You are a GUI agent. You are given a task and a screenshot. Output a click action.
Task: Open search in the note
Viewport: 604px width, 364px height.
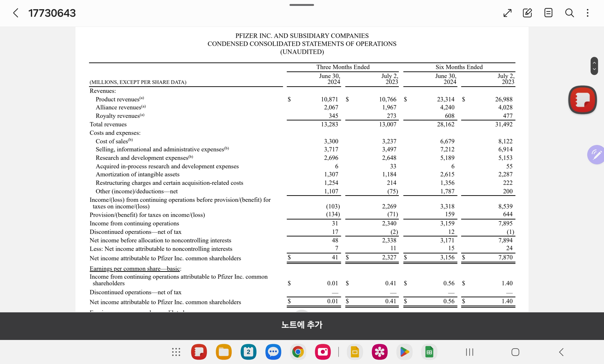pyautogui.click(x=569, y=13)
